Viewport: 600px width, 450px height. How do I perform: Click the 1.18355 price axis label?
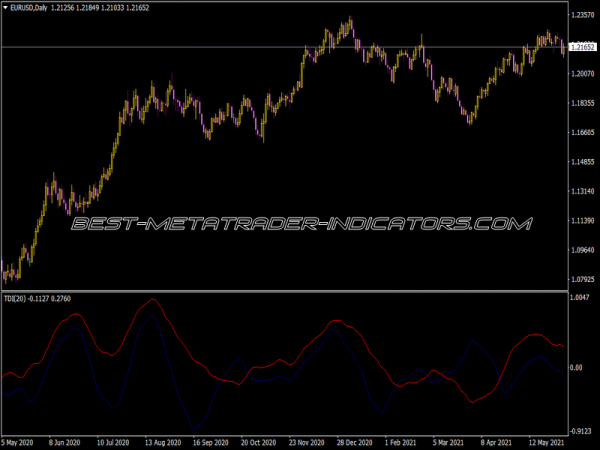point(583,103)
